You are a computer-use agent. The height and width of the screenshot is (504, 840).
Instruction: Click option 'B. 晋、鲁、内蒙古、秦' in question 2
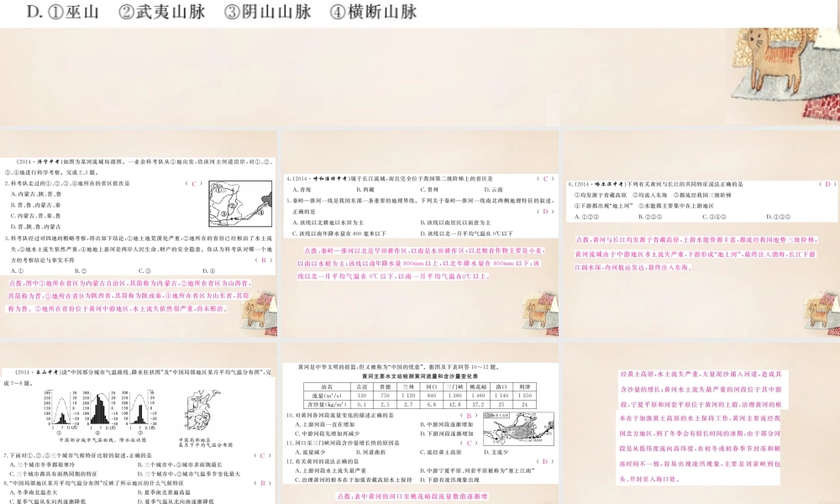tap(36, 205)
